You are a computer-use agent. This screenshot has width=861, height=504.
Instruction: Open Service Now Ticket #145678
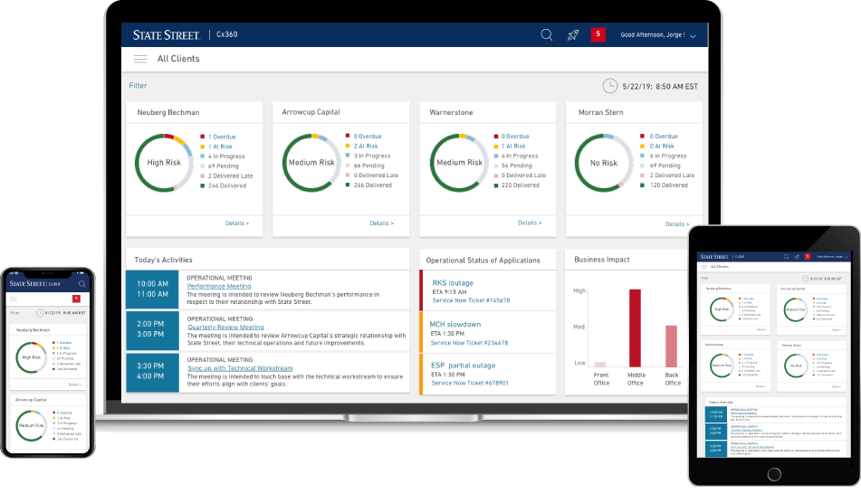click(x=470, y=300)
